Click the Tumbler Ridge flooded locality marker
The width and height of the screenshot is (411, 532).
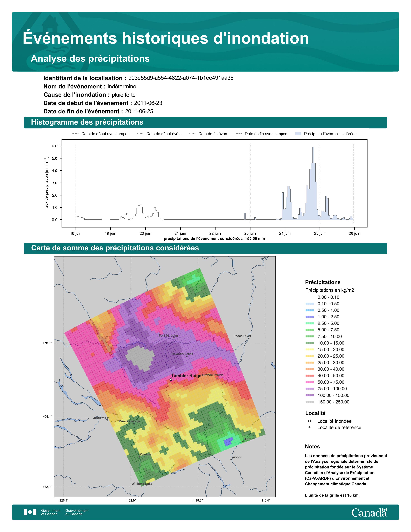pyautogui.click(x=171, y=379)
